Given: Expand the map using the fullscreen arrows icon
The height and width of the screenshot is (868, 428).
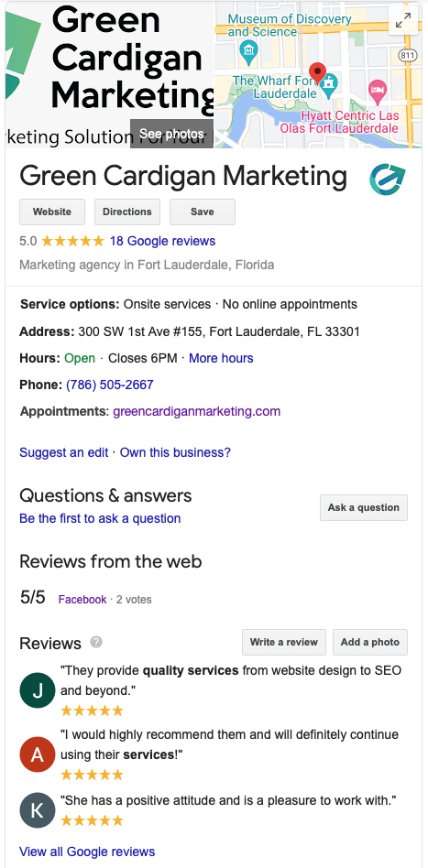Looking at the screenshot, I should (403, 20).
